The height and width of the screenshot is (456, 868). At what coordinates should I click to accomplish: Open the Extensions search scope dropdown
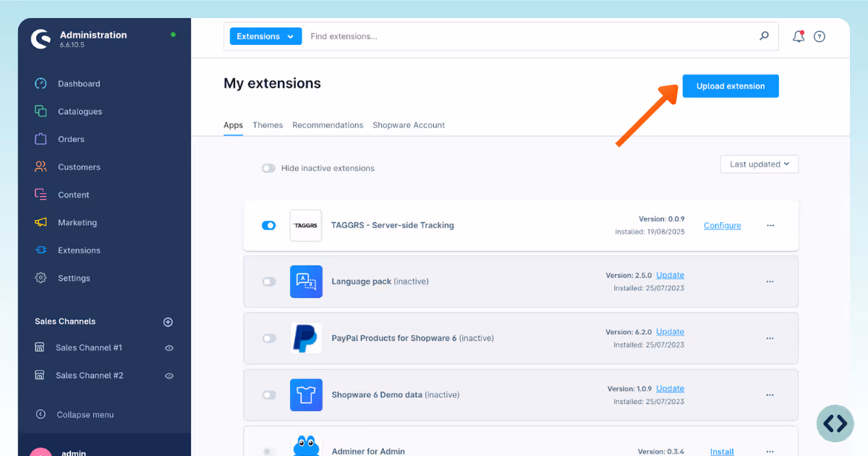[x=265, y=36]
